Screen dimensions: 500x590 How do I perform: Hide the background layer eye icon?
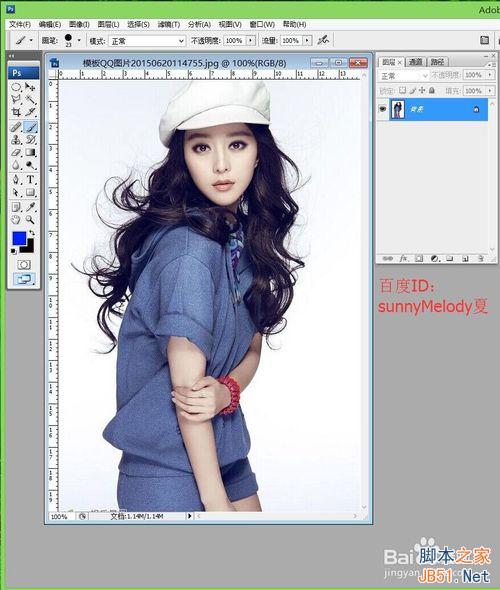[383, 109]
